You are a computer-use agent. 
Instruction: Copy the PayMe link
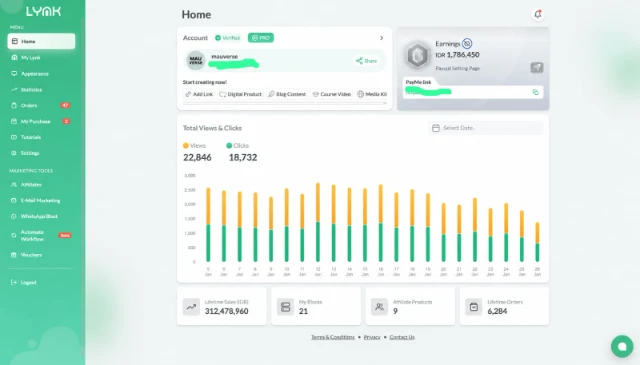pyautogui.click(x=536, y=92)
